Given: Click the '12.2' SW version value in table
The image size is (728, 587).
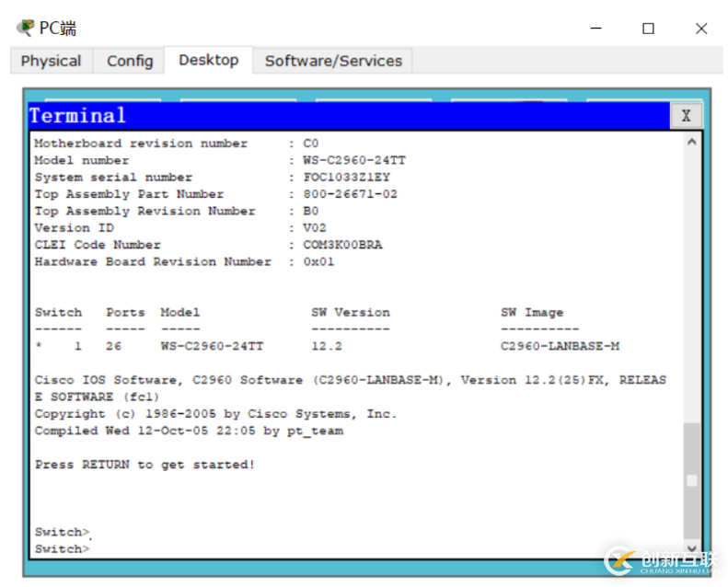Looking at the screenshot, I should 327,346.
